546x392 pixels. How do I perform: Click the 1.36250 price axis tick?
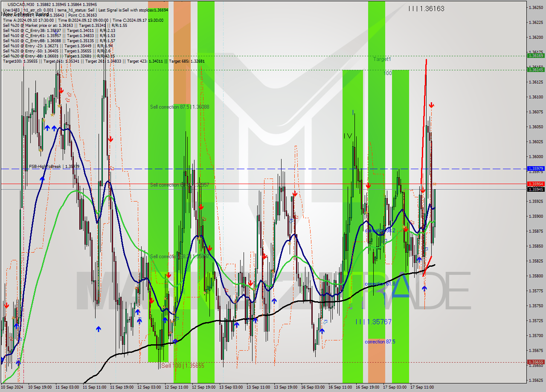[536, 8]
